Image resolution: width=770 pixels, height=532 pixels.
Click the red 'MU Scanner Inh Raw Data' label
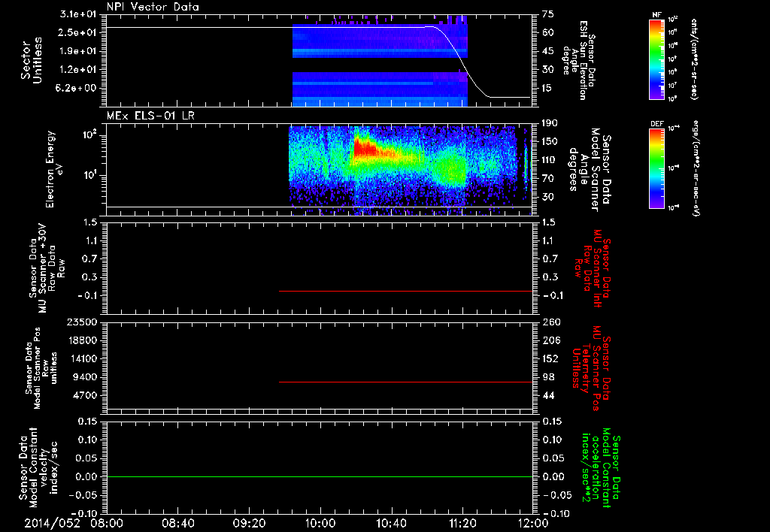pos(593,268)
